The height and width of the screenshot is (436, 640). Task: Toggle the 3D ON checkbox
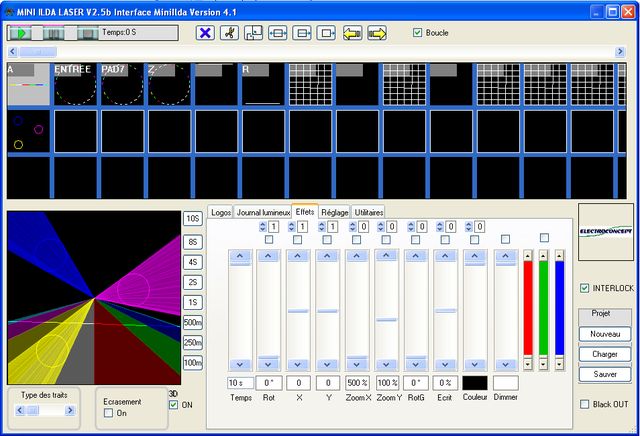pos(173,405)
